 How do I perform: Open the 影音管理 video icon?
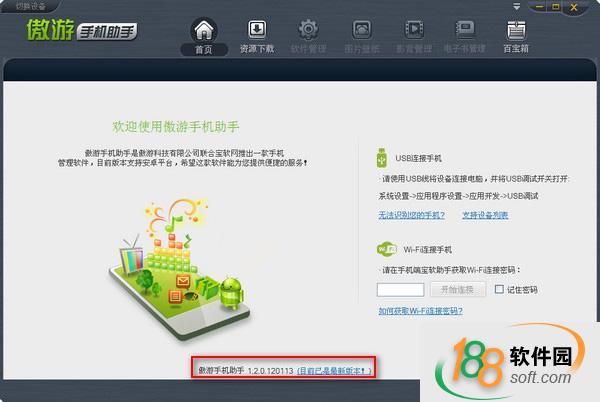pos(414,29)
